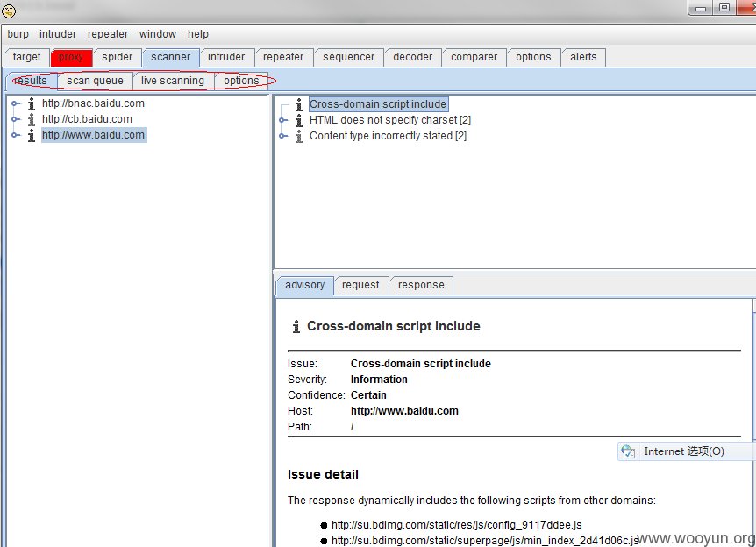Open the sequencer tab

(348, 57)
